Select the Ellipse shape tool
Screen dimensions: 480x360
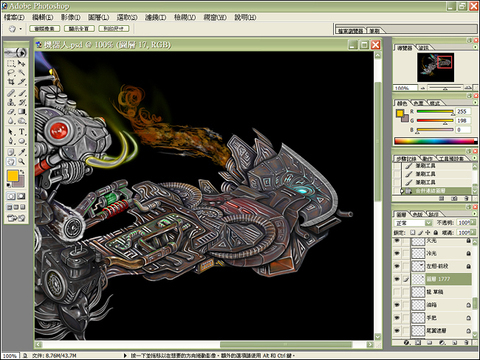(x=22, y=141)
